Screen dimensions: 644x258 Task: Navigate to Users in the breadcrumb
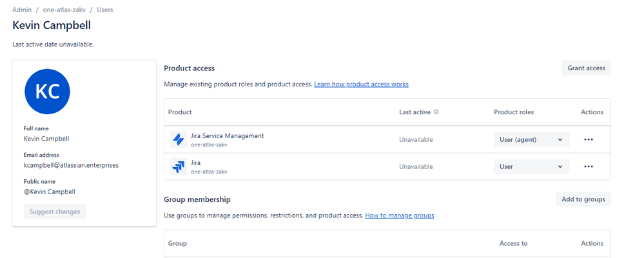click(105, 10)
